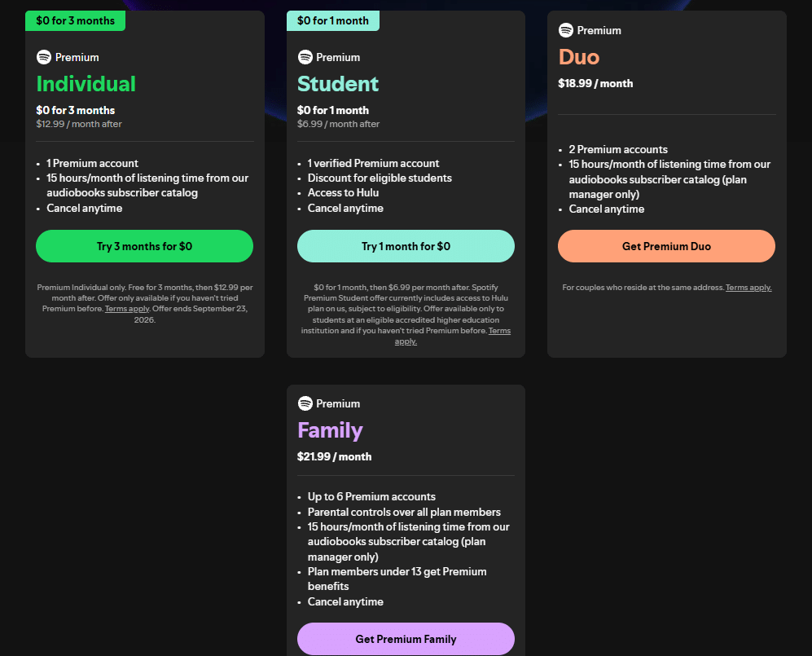The image size is (812, 656).
Task: Click the green 'Individual' plan heading
Action: (x=86, y=84)
